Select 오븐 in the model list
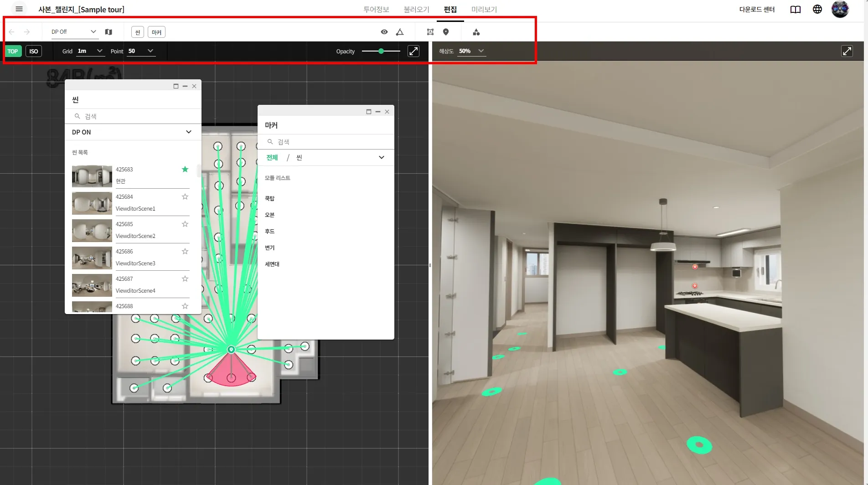 (x=270, y=215)
